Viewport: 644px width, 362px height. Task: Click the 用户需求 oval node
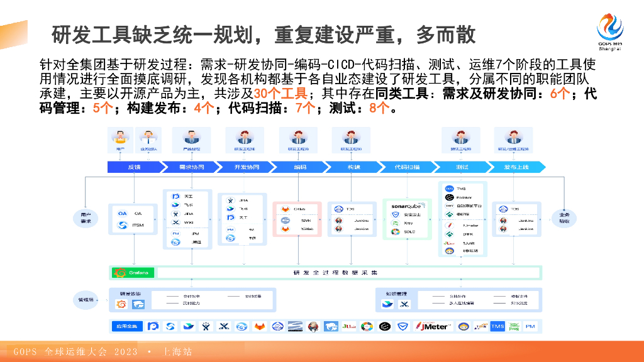(86, 218)
